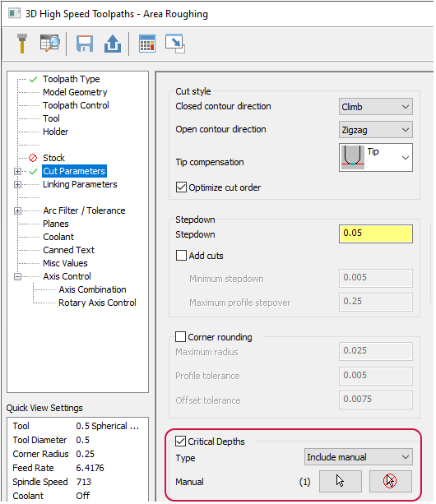Image resolution: width=436 pixels, height=504 pixels.
Task: Click the yellow Stepdown value field
Action: coord(377,234)
